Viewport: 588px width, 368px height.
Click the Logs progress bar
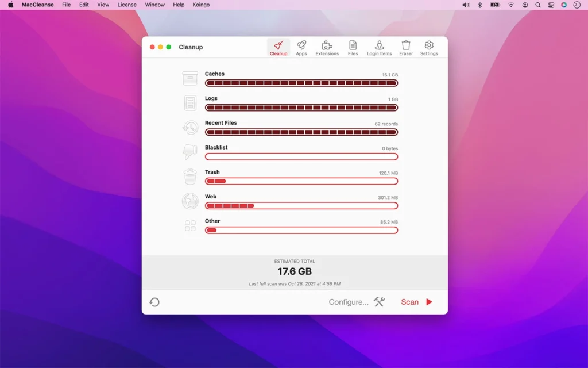pos(301,107)
